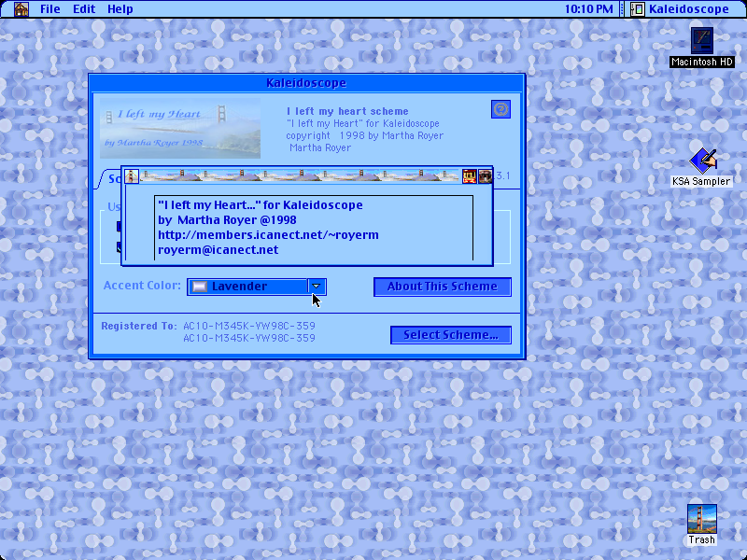Click the Select Scheme... button
This screenshot has width=747, height=560.
[x=451, y=335]
